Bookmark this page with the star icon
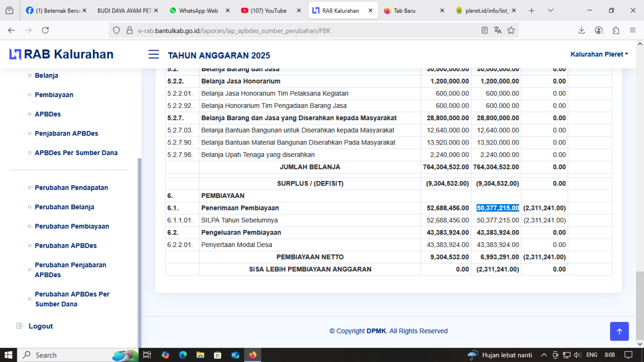Image resolution: width=644 pixels, height=362 pixels. pyautogui.click(x=511, y=31)
